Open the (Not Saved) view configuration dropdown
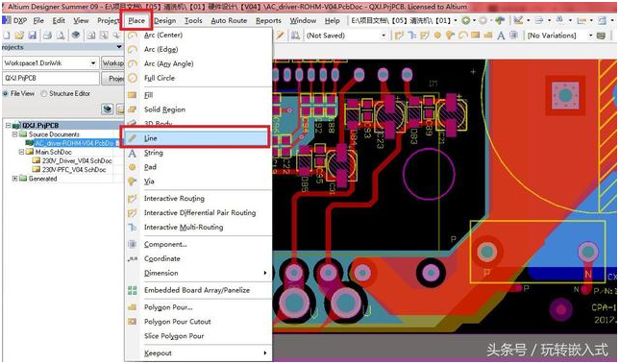The height and width of the screenshot is (364, 619). 383,36
